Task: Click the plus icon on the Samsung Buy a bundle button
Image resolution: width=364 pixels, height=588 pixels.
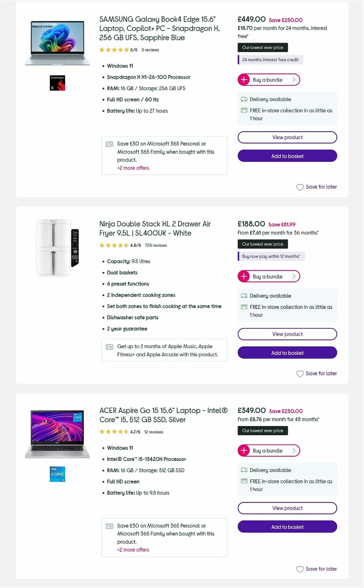Action: [x=244, y=80]
